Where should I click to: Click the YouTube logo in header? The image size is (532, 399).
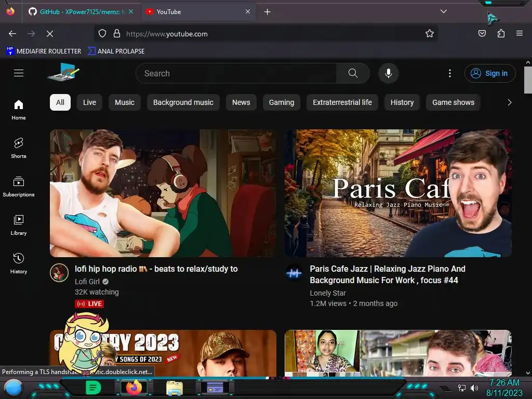tap(64, 72)
